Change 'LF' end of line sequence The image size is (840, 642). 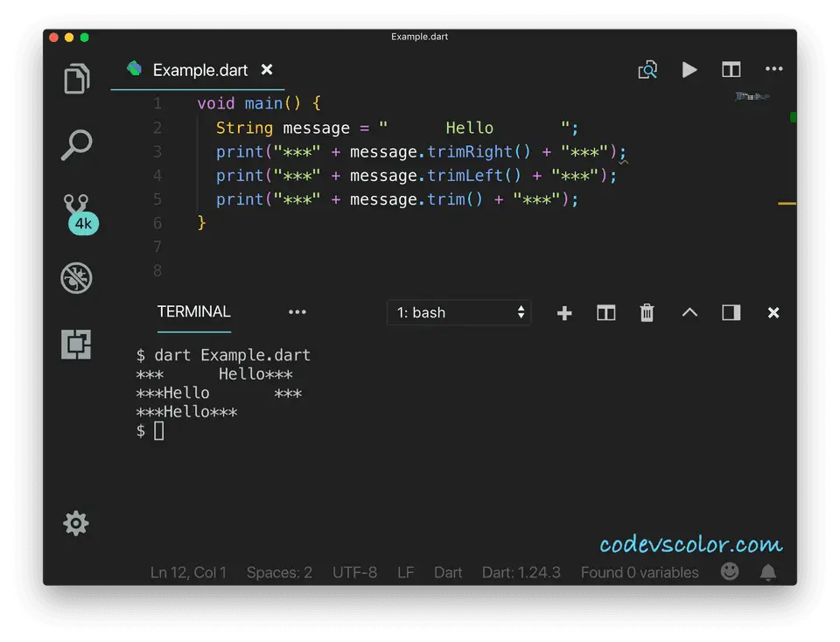pos(405,572)
